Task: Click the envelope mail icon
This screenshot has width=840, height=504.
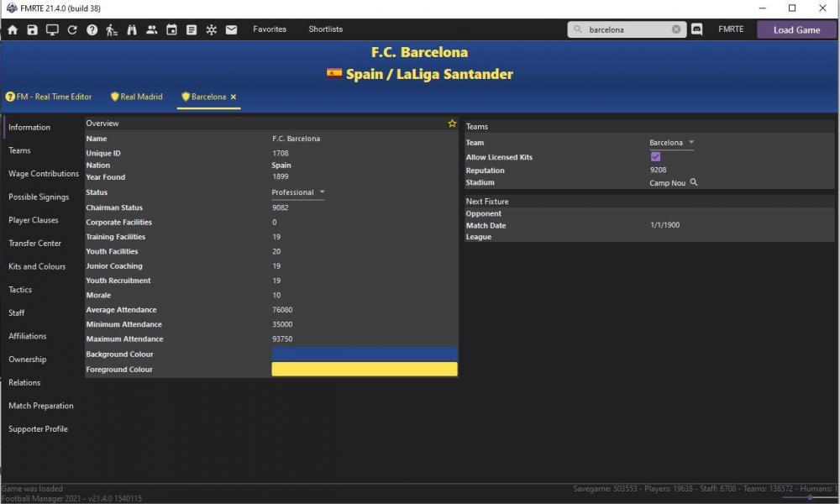Action: point(232,30)
